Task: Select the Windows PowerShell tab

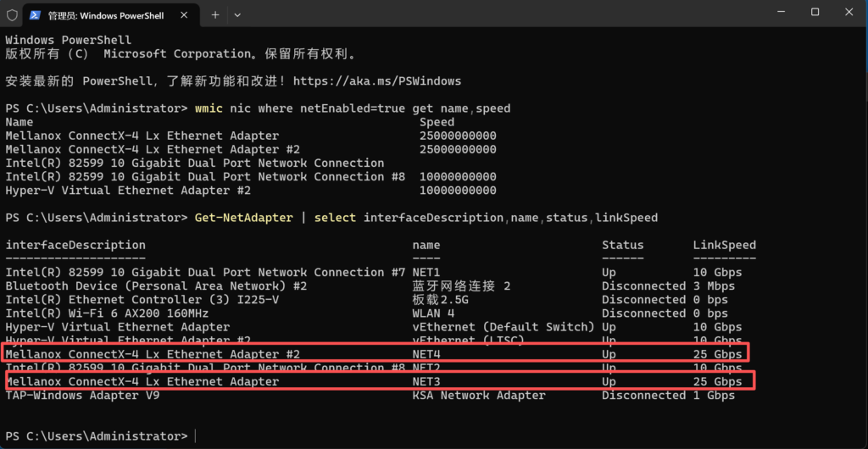Action: (x=106, y=14)
